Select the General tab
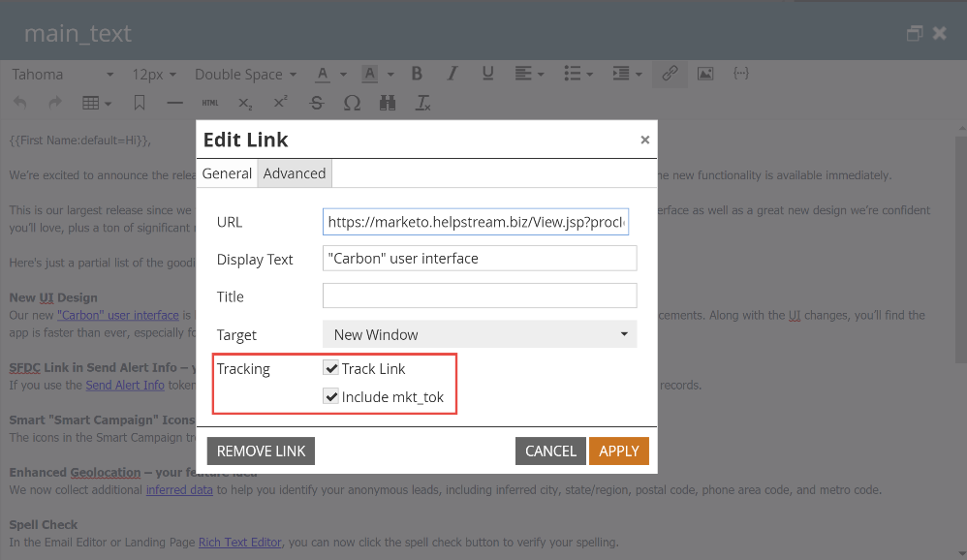The image size is (967, 560). (x=227, y=173)
